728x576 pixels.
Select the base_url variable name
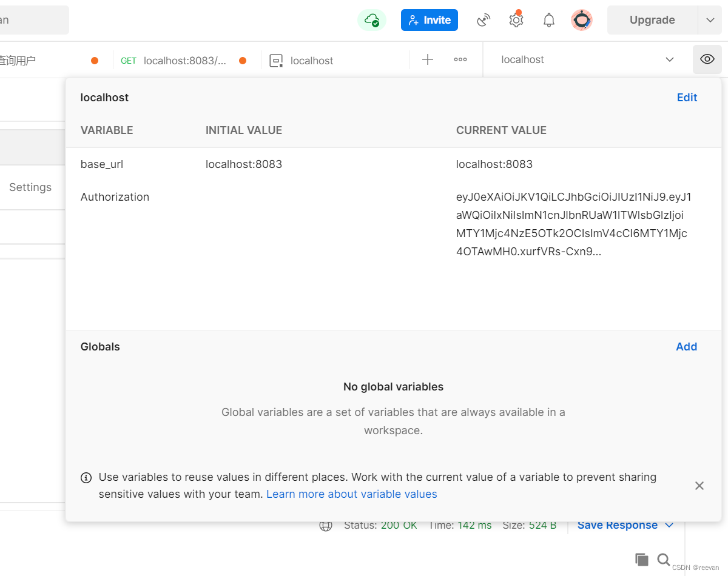pos(102,164)
